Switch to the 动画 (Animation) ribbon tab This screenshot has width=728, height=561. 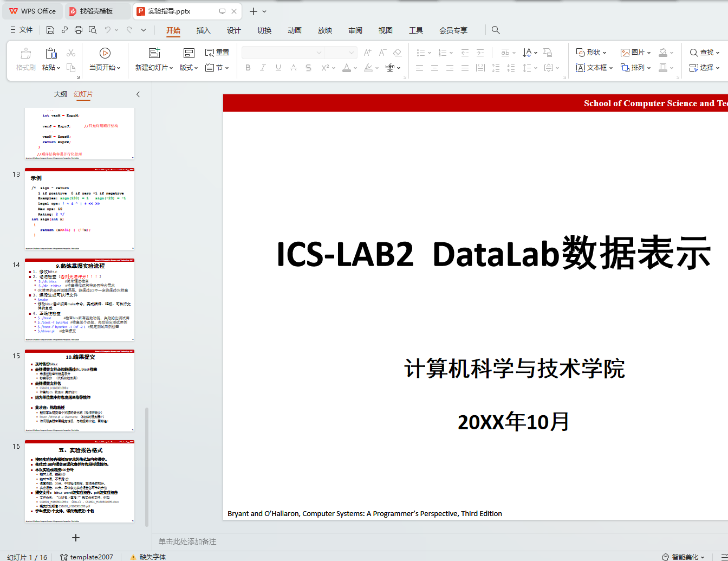[x=295, y=30]
